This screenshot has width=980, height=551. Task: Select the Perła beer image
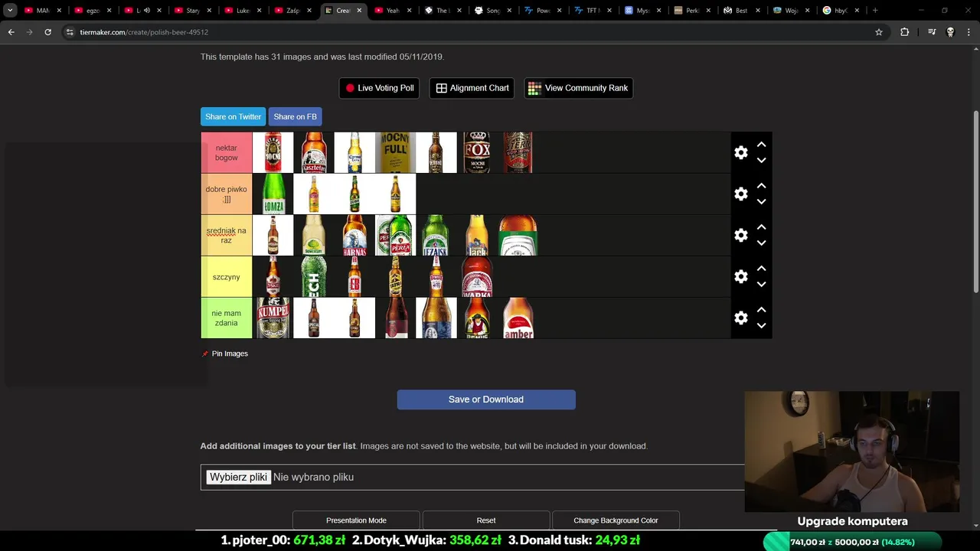click(396, 235)
